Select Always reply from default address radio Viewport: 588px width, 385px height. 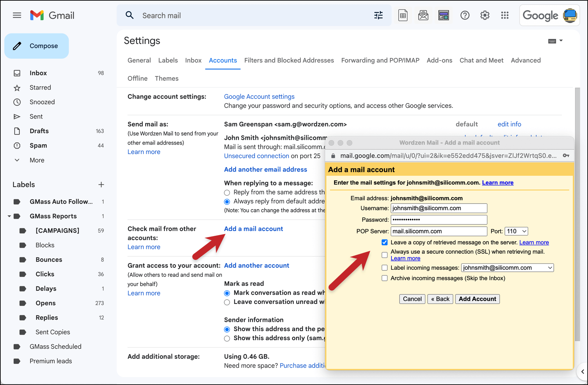tap(227, 202)
